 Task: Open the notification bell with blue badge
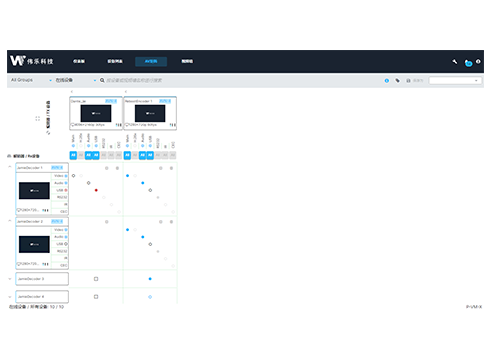468,63
